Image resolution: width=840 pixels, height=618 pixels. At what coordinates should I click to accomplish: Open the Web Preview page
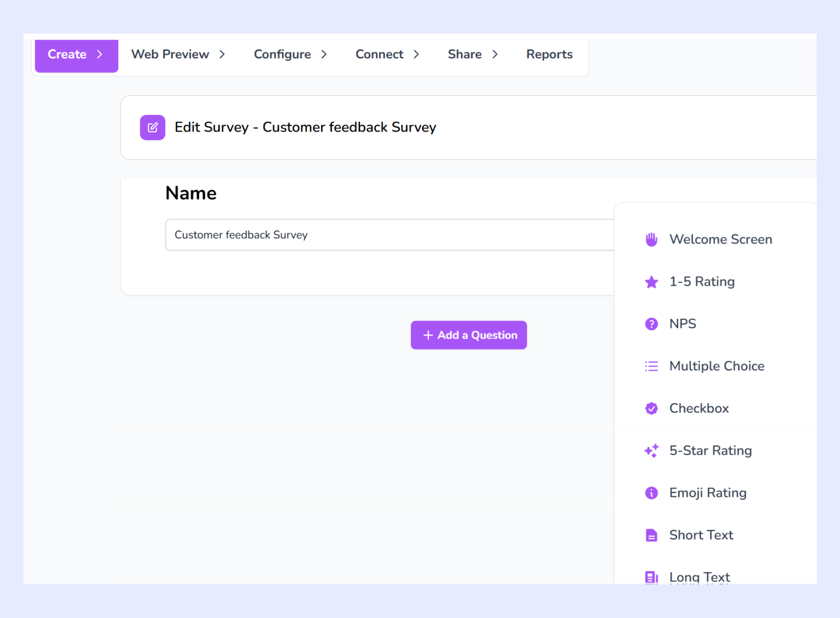click(x=169, y=54)
